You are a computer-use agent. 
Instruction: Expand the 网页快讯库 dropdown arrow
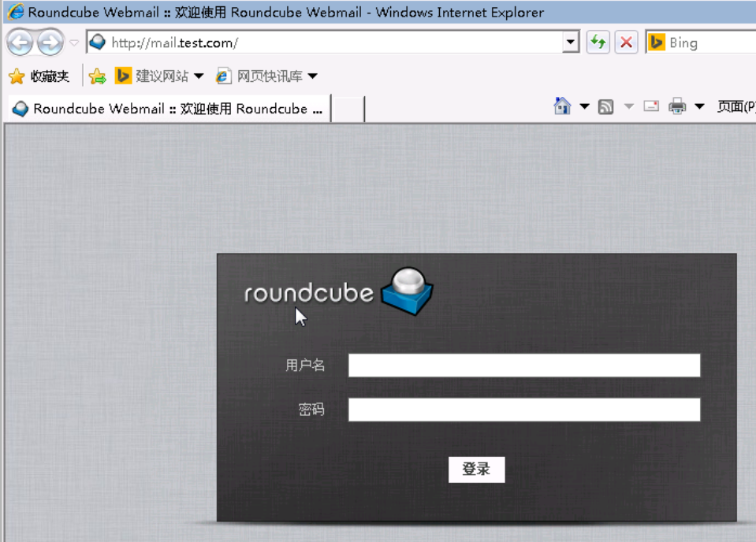[x=312, y=76]
